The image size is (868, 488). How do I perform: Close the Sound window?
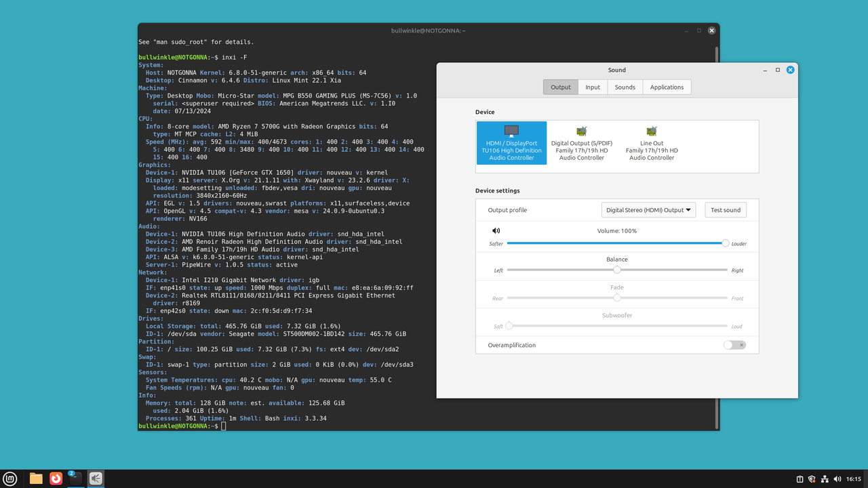(790, 70)
